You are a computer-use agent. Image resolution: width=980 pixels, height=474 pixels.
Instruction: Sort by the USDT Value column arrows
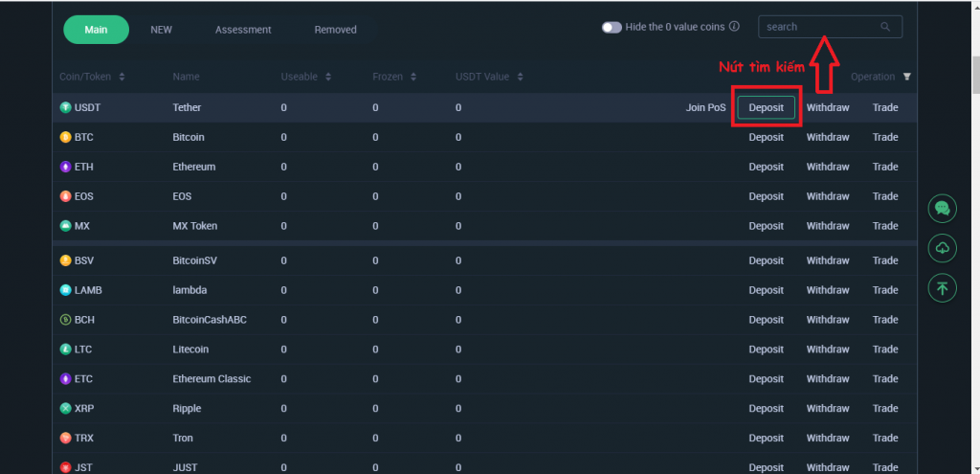click(x=520, y=77)
